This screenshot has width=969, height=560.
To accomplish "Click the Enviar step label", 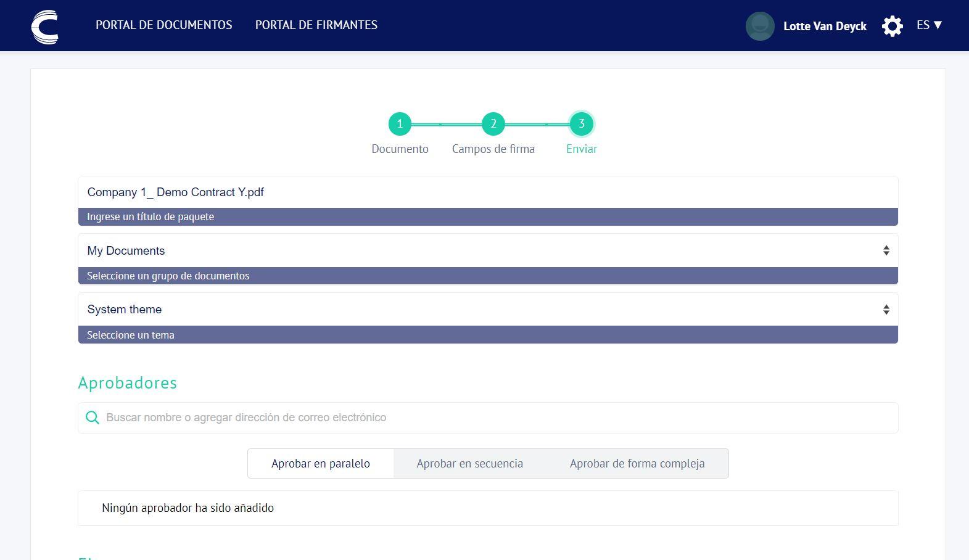I will pyautogui.click(x=582, y=149).
